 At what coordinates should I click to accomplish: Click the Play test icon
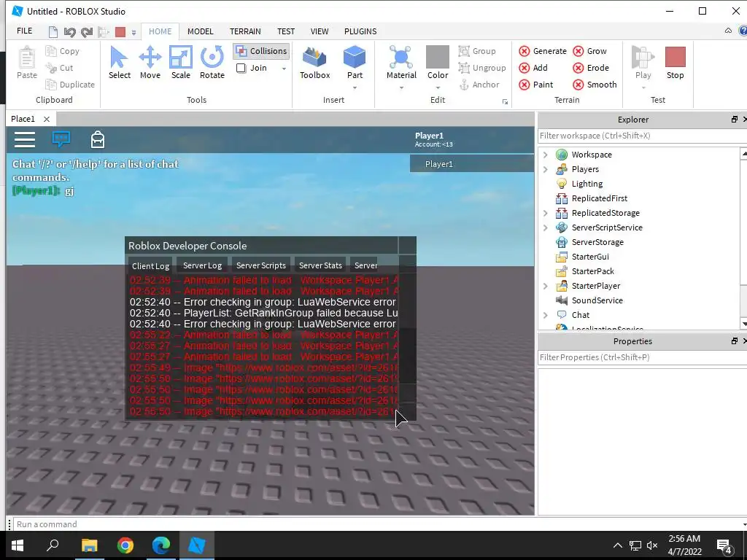tap(643, 57)
